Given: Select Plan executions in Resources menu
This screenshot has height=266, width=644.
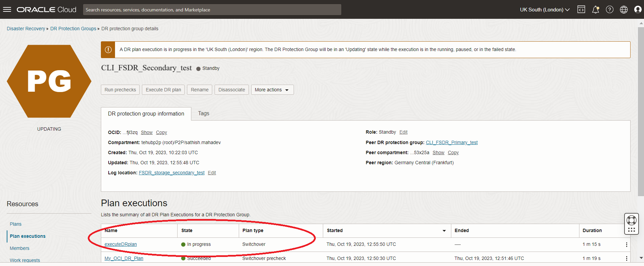Looking at the screenshot, I should 28,236.
